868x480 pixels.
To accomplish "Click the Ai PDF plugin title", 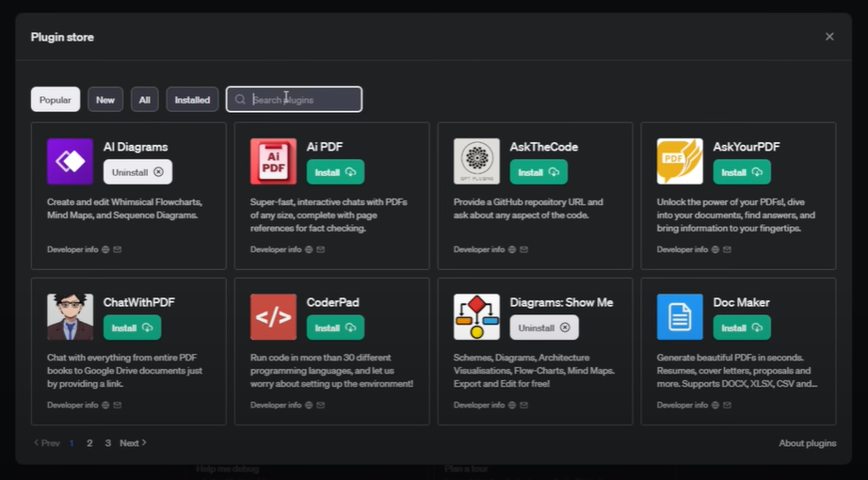I will [325, 147].
